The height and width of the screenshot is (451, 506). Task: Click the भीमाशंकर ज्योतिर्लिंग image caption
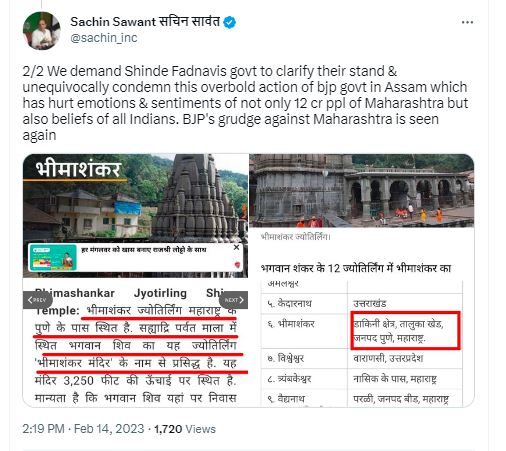[x=296, y=237]
